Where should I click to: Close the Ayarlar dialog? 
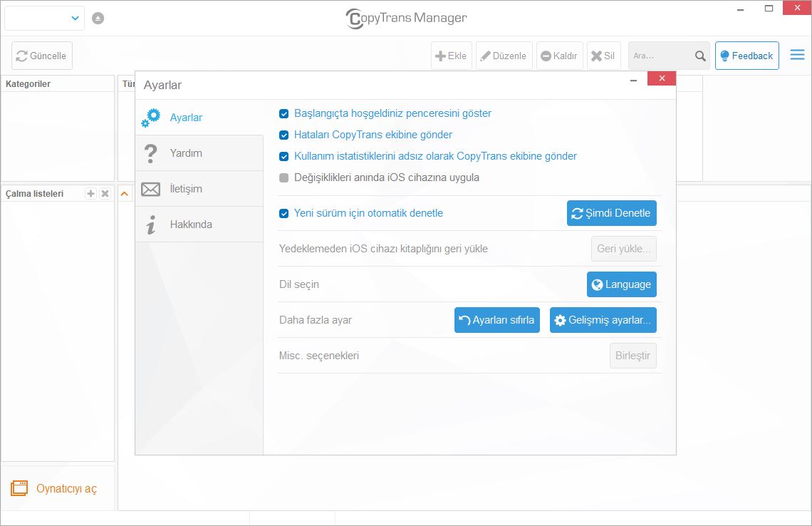click(662, 78)
